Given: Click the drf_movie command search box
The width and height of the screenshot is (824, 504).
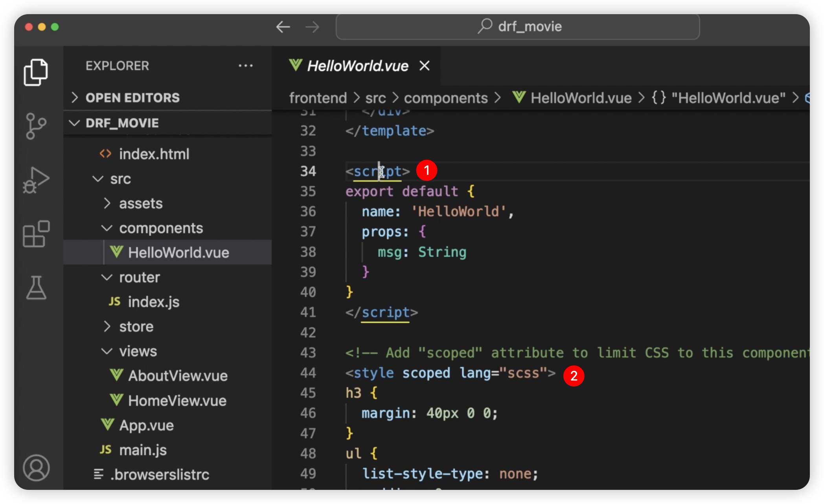Looking at the screenshot, I should click(518, 27).
